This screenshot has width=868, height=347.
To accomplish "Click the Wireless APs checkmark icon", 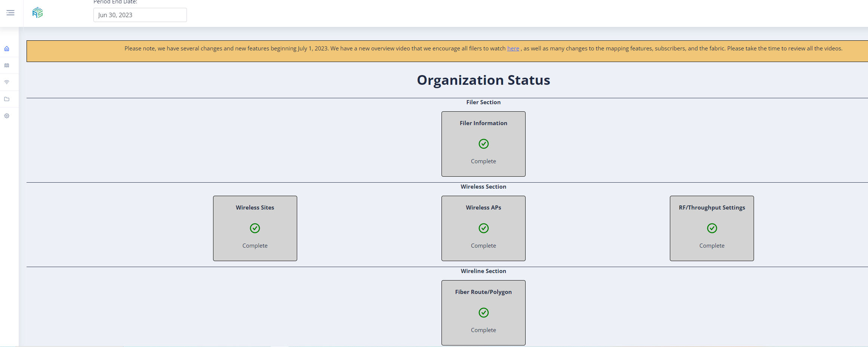I will click(x=483, y=228).
